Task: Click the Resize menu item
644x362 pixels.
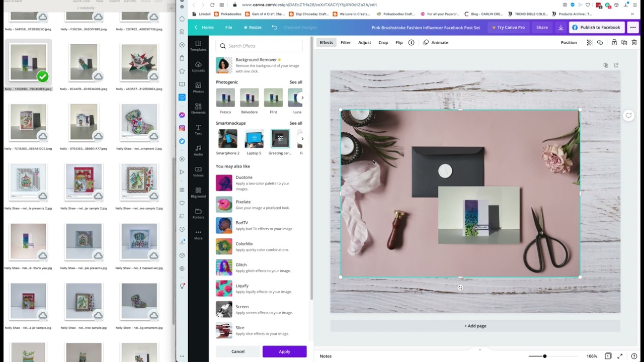Action: coord(253,27)
